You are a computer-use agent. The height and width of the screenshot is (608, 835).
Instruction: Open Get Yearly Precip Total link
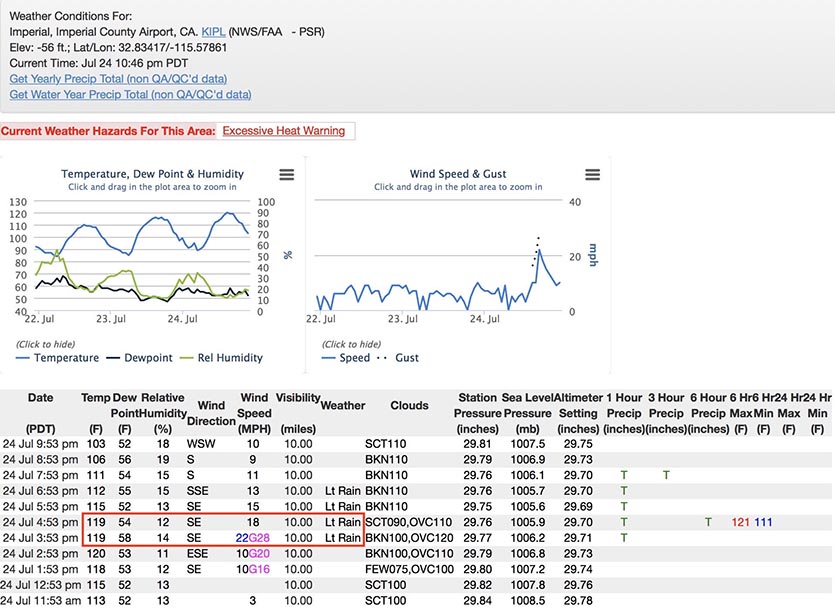coord(118,79)
